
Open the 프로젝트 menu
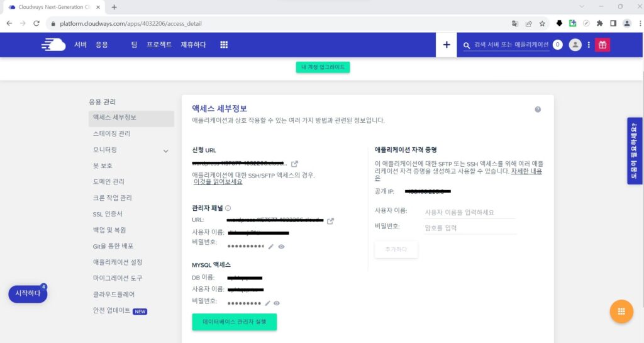(x=159, y=45)
